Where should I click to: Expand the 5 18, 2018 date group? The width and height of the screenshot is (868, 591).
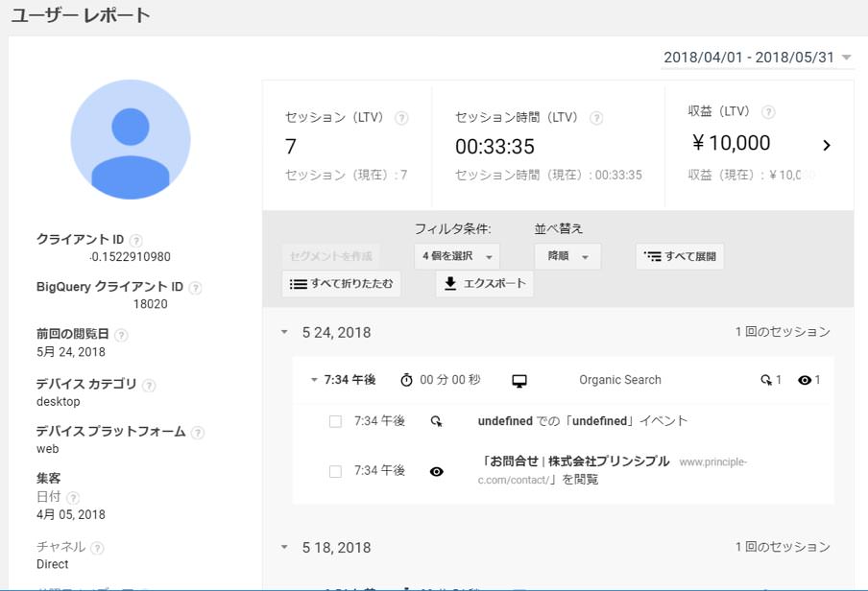pos(284,548)
